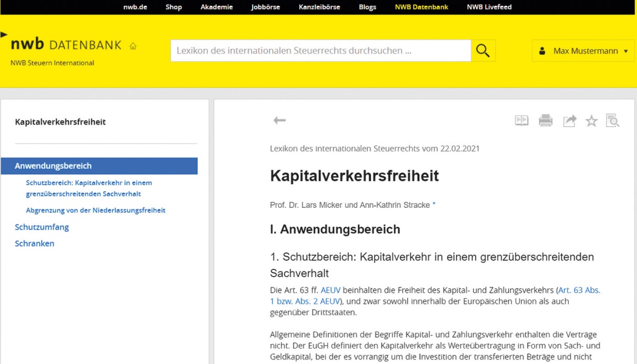
Task: Bookmark article with star icon
Action: tap(591, 121)
